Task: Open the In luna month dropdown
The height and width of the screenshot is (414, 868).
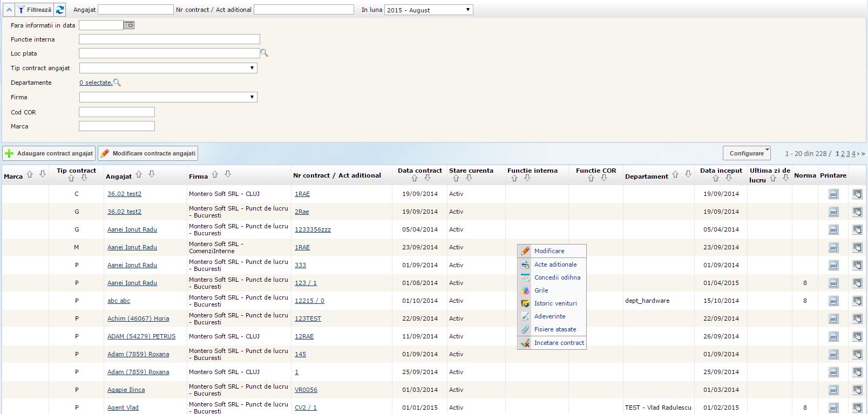Action: tap(429, 10)
